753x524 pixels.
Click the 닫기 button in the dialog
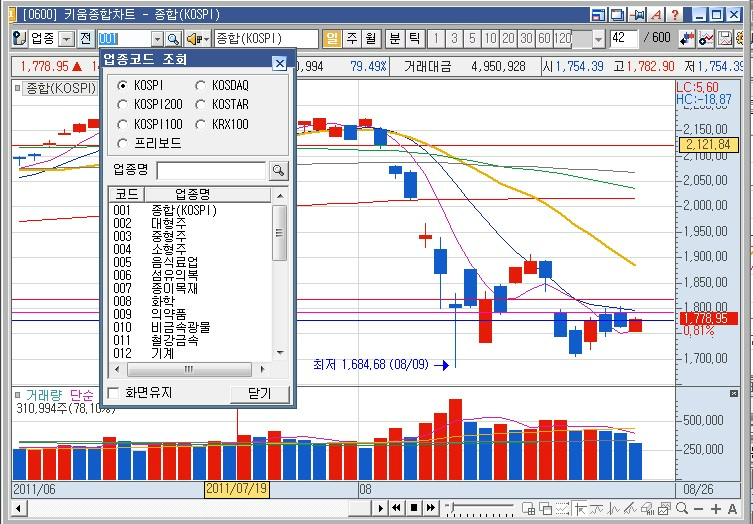click(x=260, y=394)
